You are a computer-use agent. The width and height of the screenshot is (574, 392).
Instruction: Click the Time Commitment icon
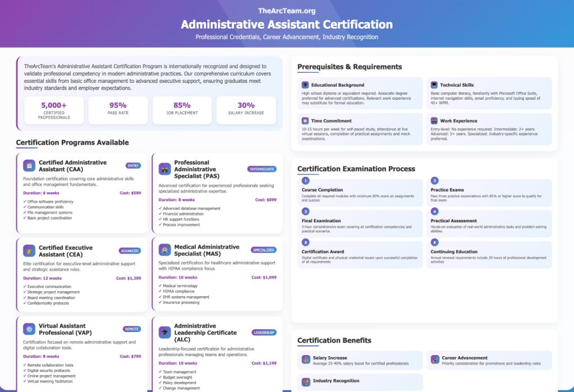[x=305, y=121]
